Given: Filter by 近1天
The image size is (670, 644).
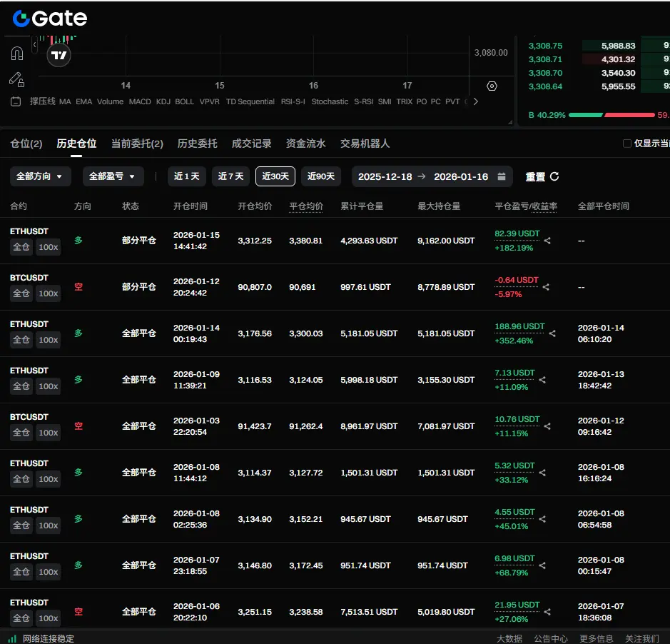Looking at the screenshot, I should click(187, 176).
